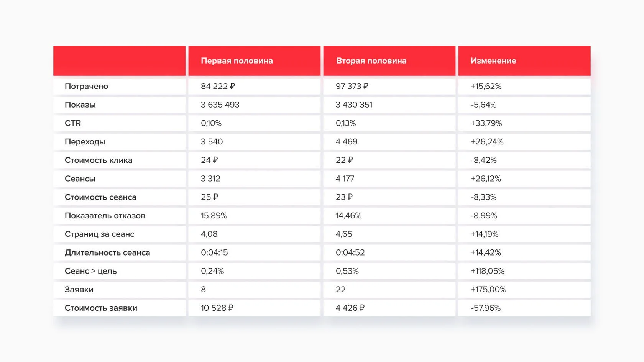Click the 84 222 ₽ spend cell
This screenshot has height=362, width=644.
pos(218,87)
